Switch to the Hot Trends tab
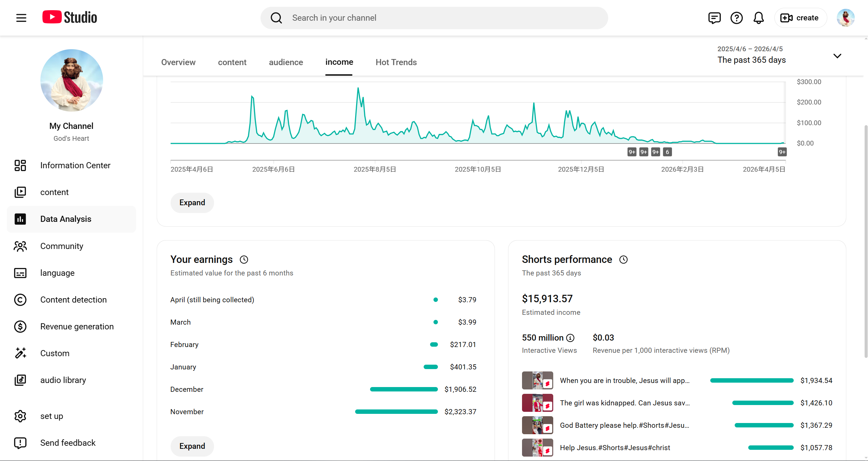Image resolution: width=868 pixels, height=461 pixels. point(396,62)
